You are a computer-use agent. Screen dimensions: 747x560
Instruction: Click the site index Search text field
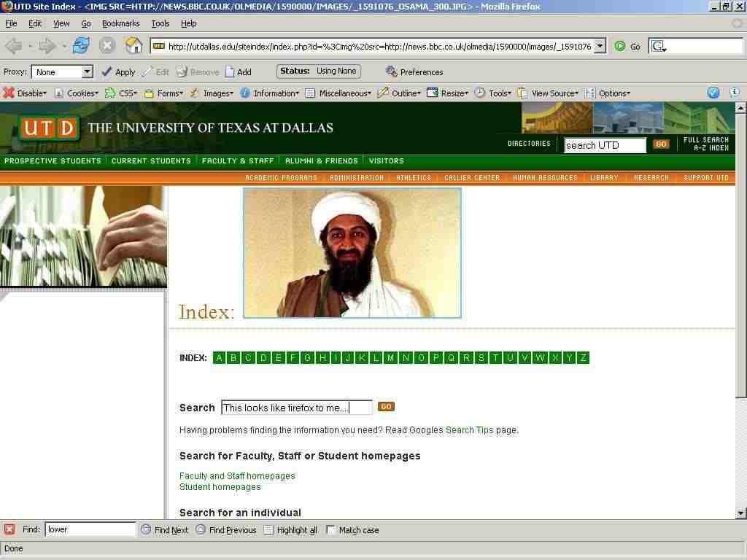point(296,408)
